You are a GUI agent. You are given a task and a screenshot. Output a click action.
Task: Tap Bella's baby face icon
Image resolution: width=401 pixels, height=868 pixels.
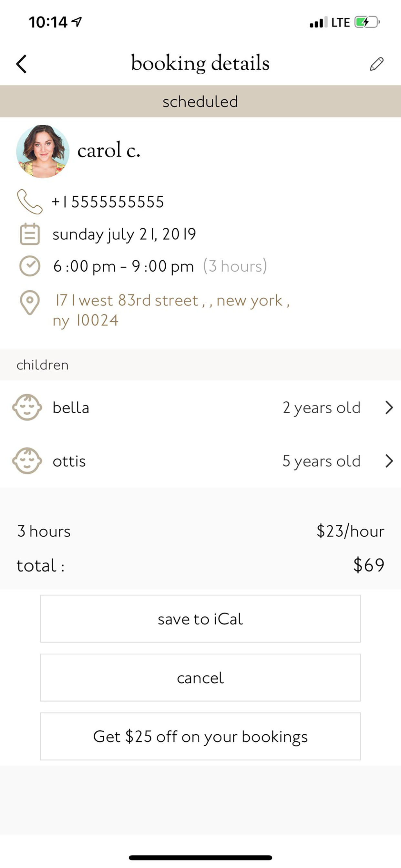[27, 408]
